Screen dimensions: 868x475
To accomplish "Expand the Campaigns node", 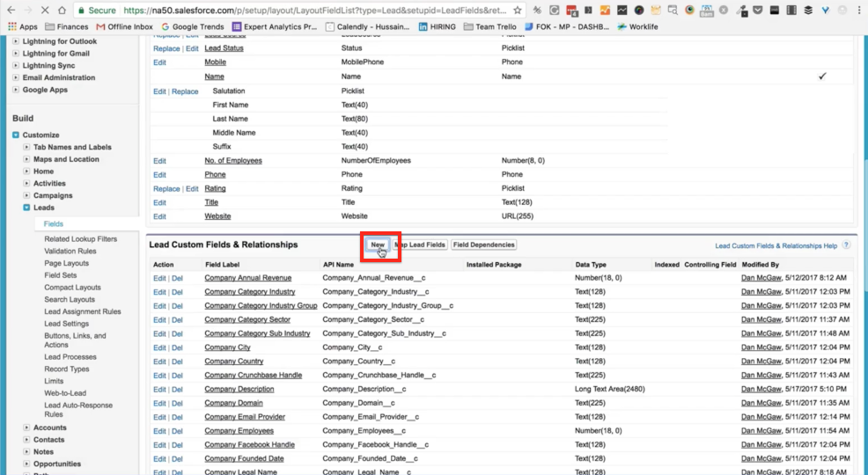I will coord(26,195).
